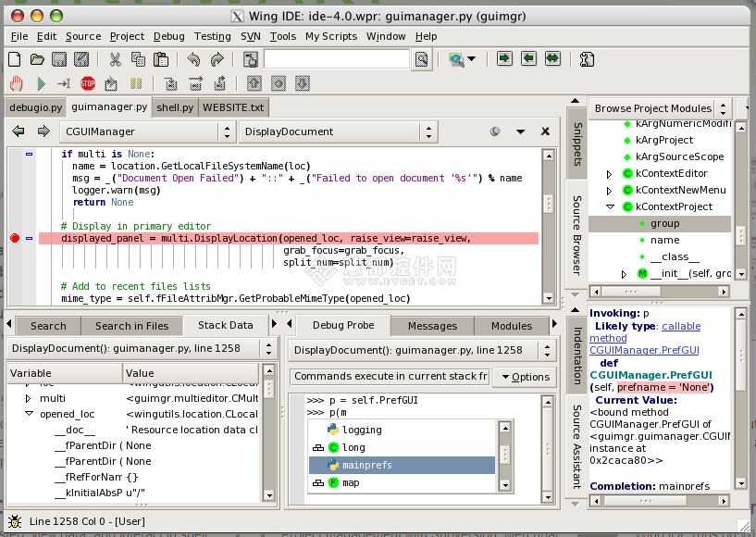Open the Modules tab
The height and width of the screenshot is (537, 756).
click(512, 326)
